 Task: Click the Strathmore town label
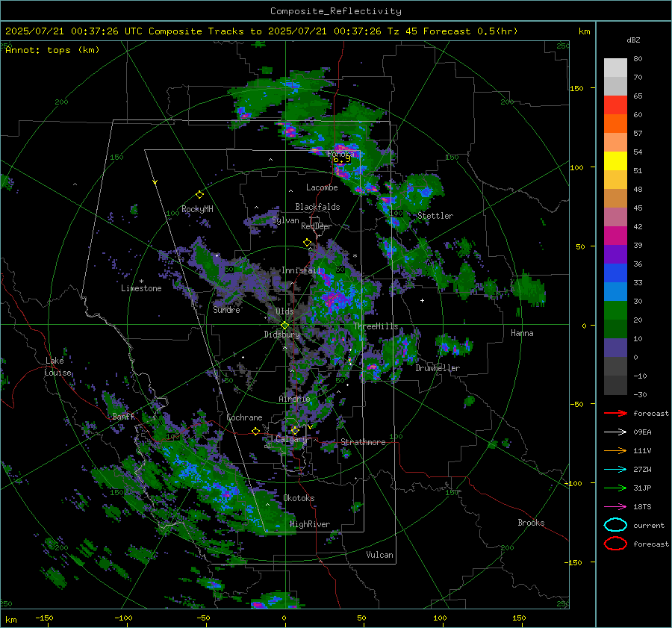[x=363, y=442]
